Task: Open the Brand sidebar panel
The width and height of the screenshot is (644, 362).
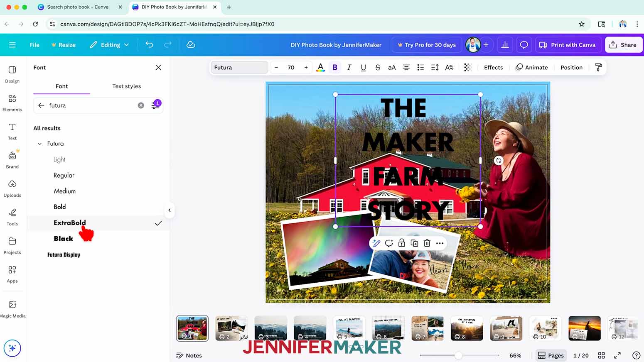Action: 12,160
